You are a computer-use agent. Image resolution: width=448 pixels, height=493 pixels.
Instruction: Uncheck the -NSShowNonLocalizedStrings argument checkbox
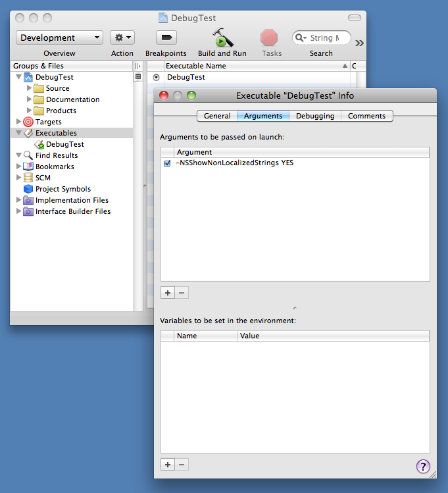tap(167, 163)
